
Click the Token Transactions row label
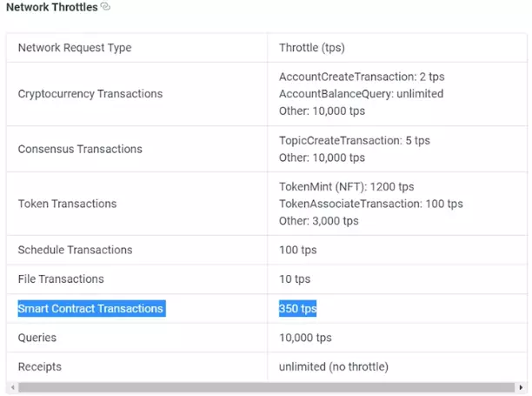click(69, 204)
